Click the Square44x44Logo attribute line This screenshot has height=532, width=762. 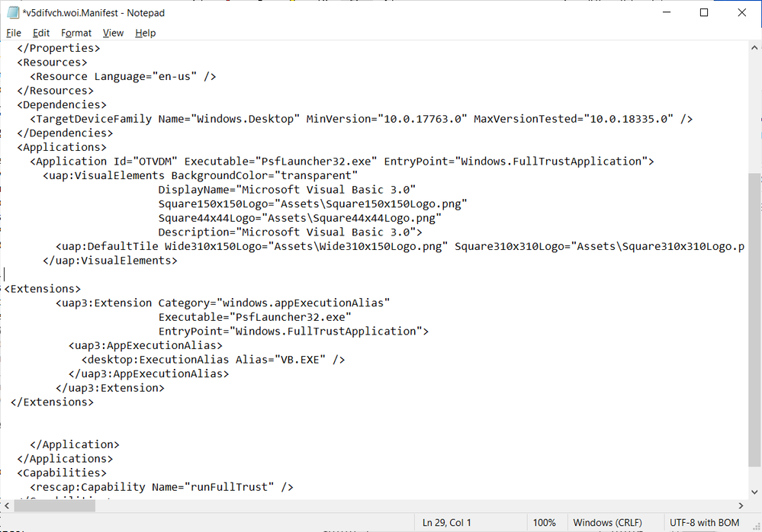[300, 218]
